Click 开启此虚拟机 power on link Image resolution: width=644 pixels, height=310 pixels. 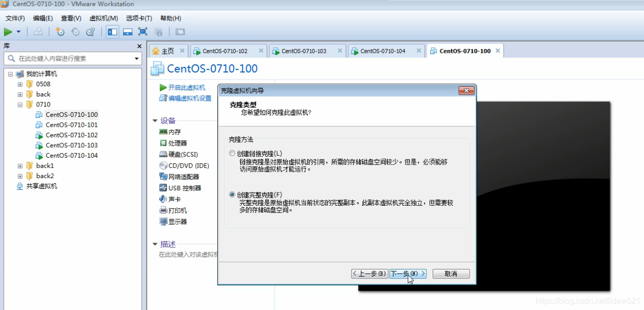[186, 87]
